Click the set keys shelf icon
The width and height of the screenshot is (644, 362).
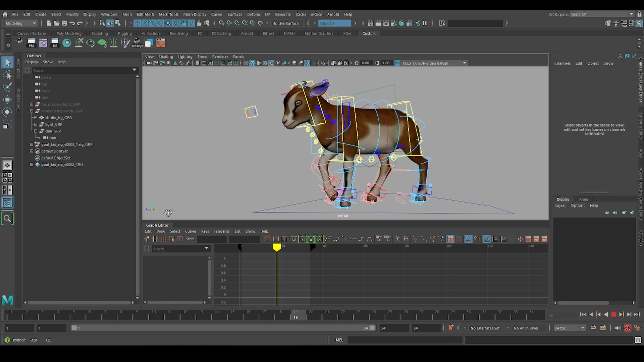[137, 43]
